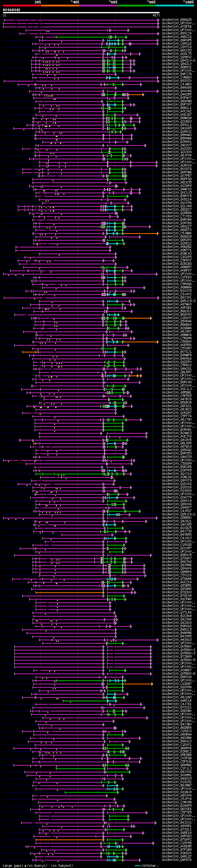197x868 pixels.
Task: Select the UniRef100_A3AB67 label
Action: tap(177, 670)
